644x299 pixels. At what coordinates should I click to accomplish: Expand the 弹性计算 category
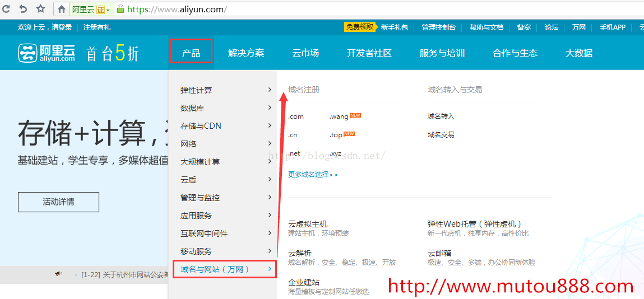tap(223, 90)
